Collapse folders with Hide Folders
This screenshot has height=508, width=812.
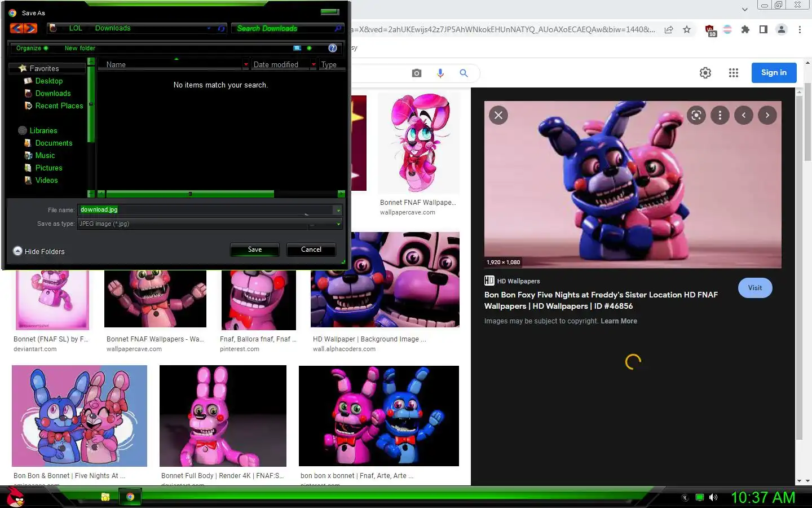tap(39, 251)
